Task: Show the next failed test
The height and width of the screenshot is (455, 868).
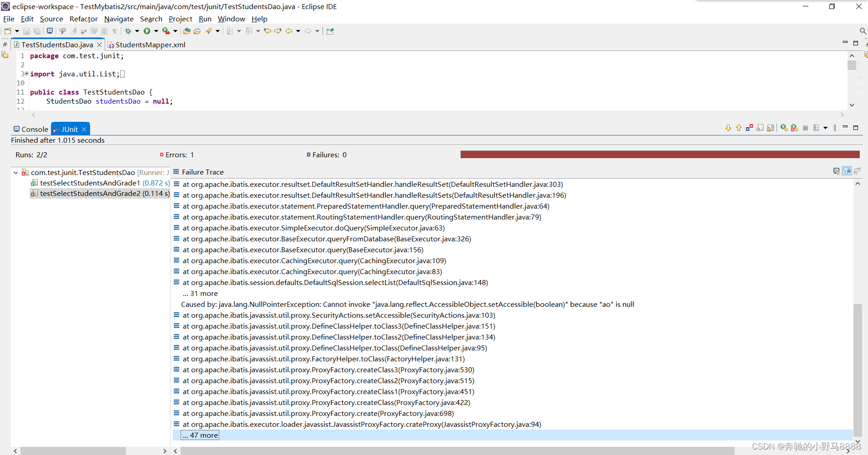Action: pos(728,128)
